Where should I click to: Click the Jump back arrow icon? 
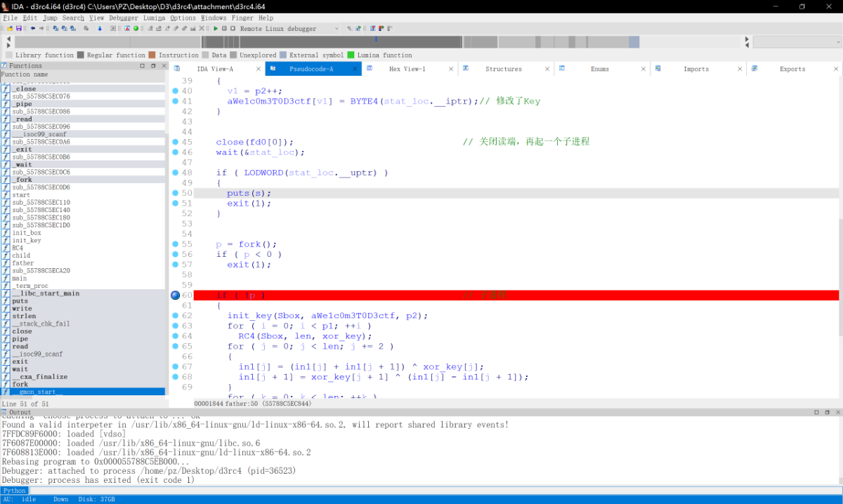pyautogui.click(x=33, y=29)
